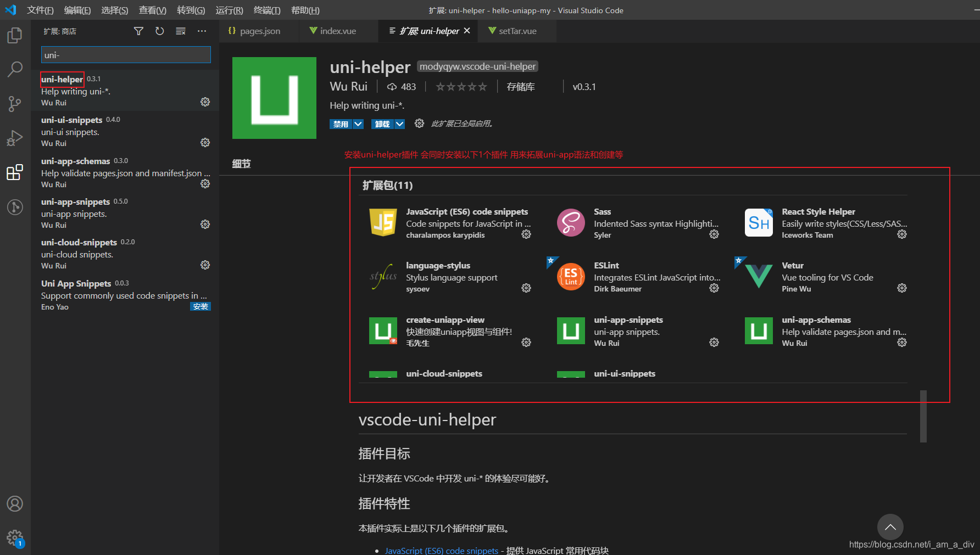Open gear settings for uni-cloud-snippets in list
The height and width of the screenshot is (555, 980).
pyautogui.click(x=205, y=265)
